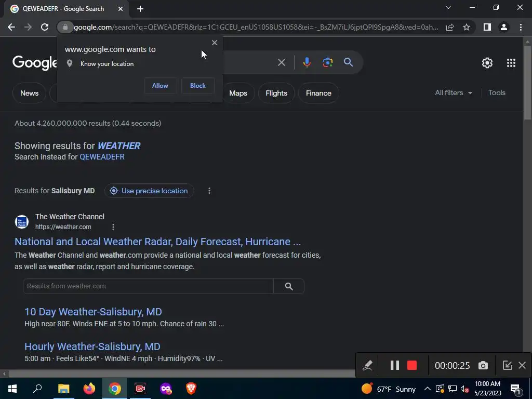Image resolution: width=532 pixels, height=399 pixels.
Task: Collapse the recorder toolbar icon
Action: coord(507,365)
